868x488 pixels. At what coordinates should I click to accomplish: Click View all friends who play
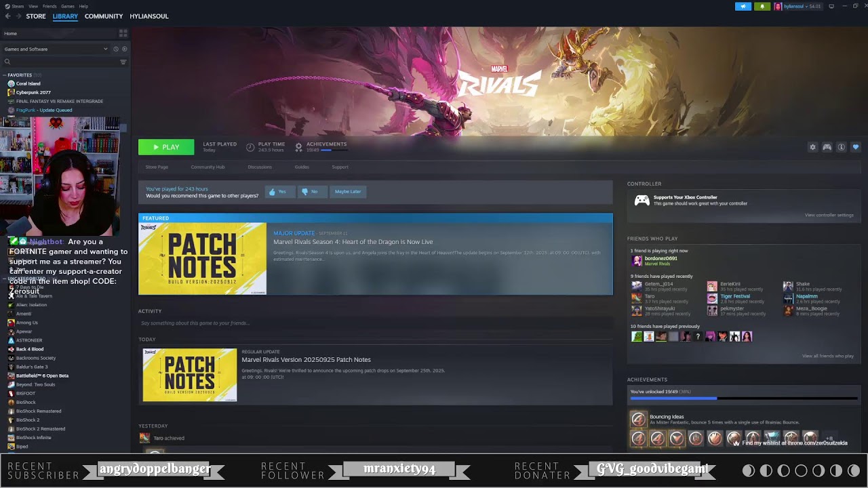click(x=828, y=356)
